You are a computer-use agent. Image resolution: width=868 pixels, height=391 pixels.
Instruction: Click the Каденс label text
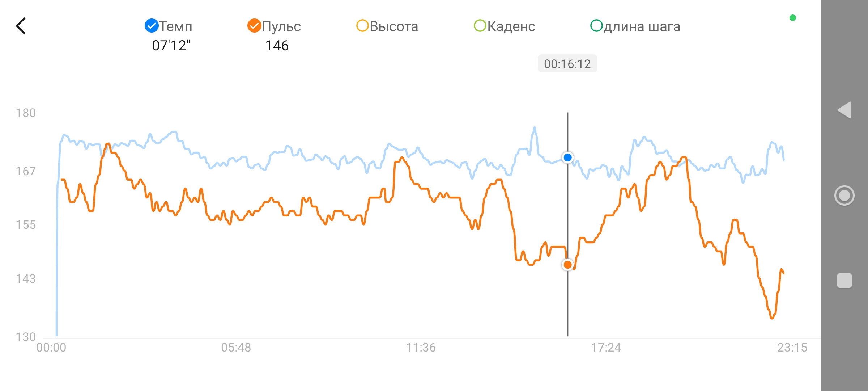click(511, 26)
